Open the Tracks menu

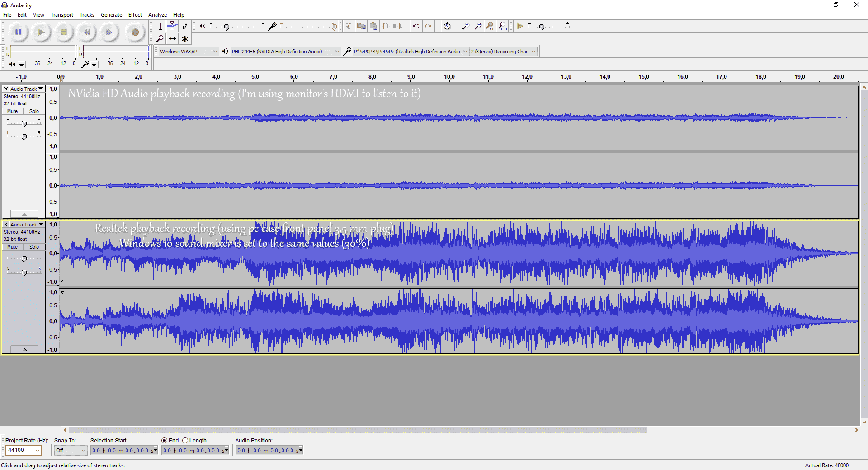coord(87,15)
